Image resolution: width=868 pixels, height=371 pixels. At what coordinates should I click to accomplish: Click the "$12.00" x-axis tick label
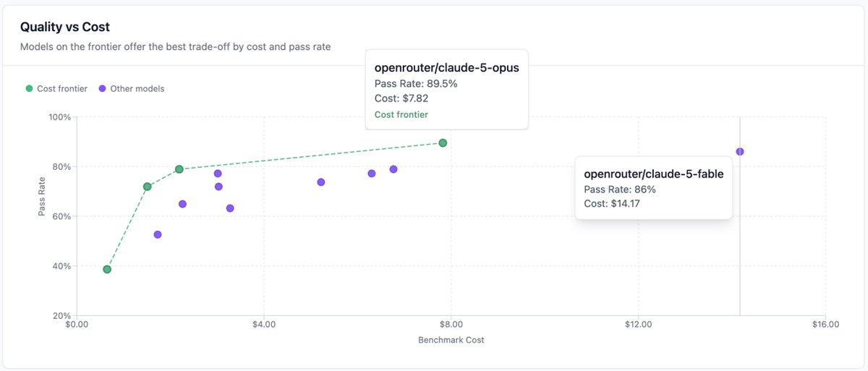tap(638, 325)
